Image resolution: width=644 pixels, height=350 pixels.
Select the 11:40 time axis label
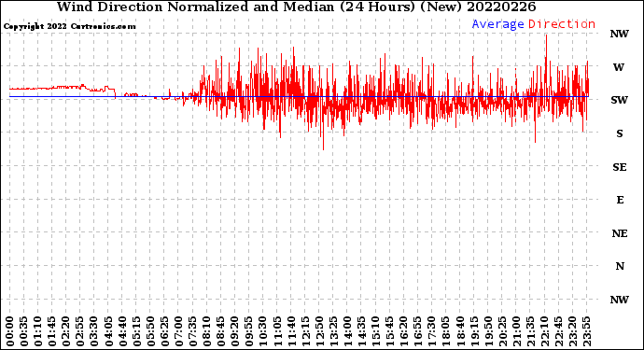point(291,331)
